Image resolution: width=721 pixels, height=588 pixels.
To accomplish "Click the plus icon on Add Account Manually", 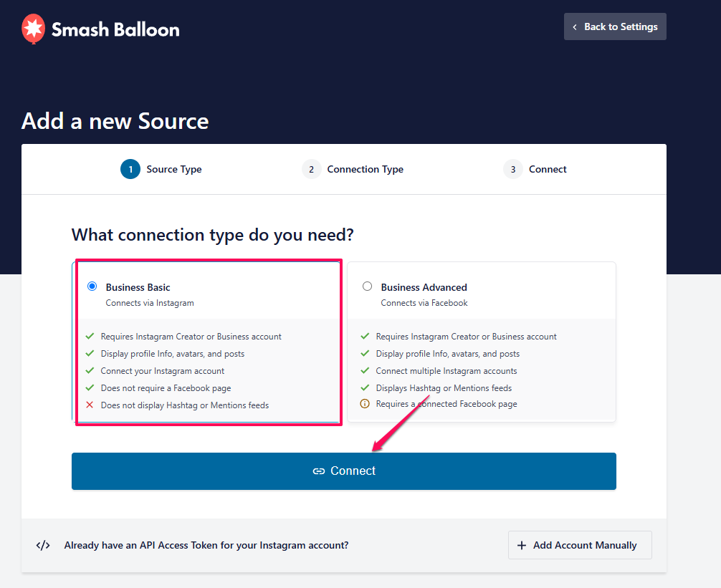I will click(522, 546).
